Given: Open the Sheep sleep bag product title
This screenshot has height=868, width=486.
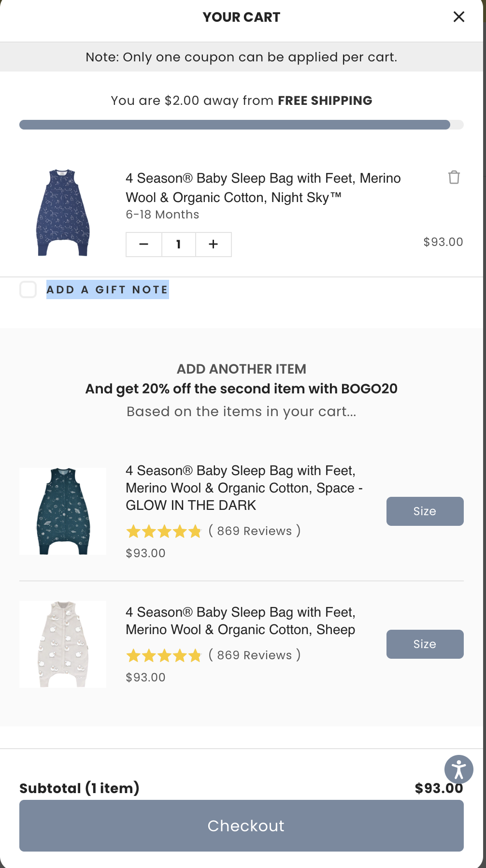Looking at the screenshot, I should pos(240,621).
